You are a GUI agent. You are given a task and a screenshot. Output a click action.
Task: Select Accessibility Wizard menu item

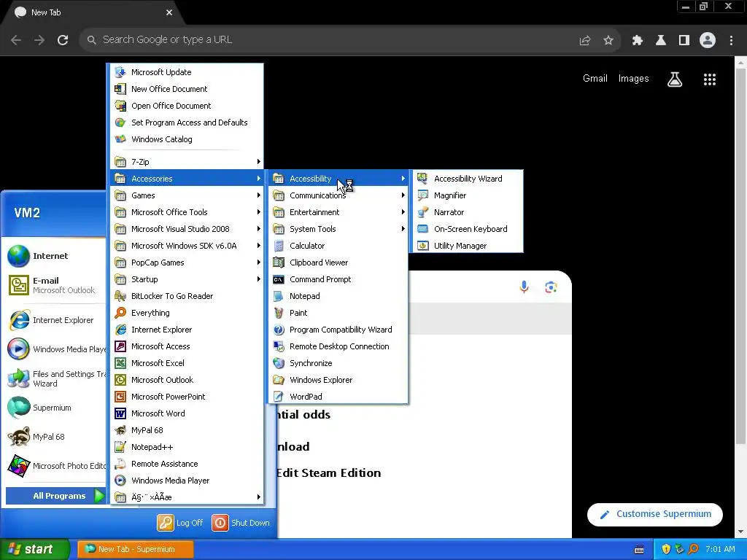click(468, 179)
